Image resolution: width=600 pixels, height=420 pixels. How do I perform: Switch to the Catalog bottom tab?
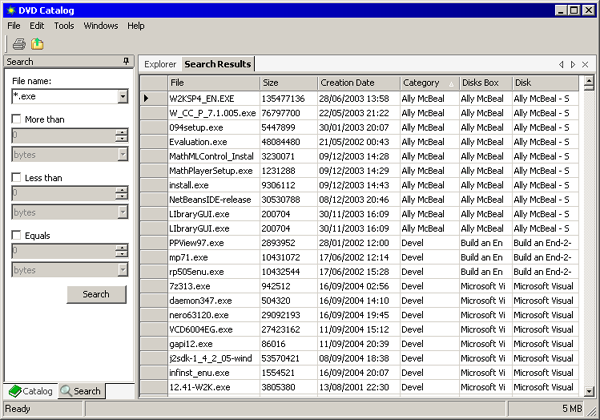pos(30,391)
